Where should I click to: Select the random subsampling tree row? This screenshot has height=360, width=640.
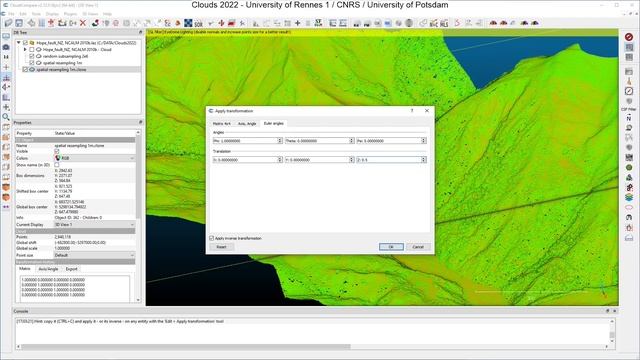pyautogui.click(x=65, y=56)
